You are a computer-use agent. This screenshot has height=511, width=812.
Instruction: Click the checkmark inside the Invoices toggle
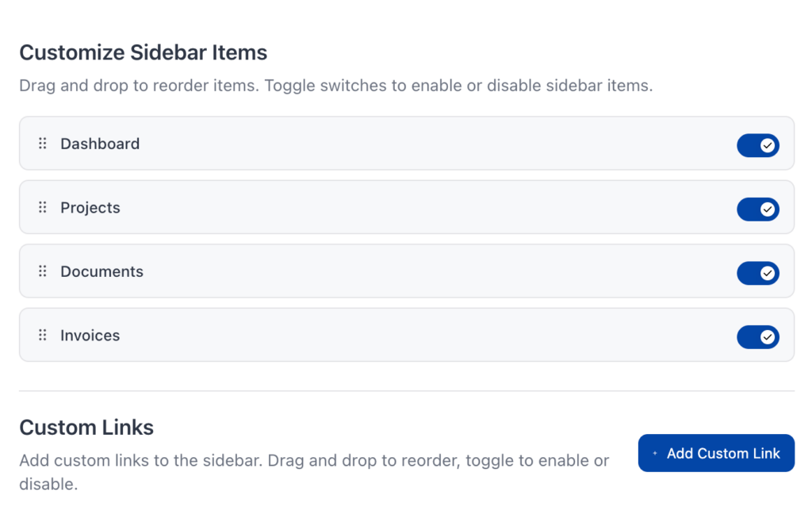click(767, 337)
